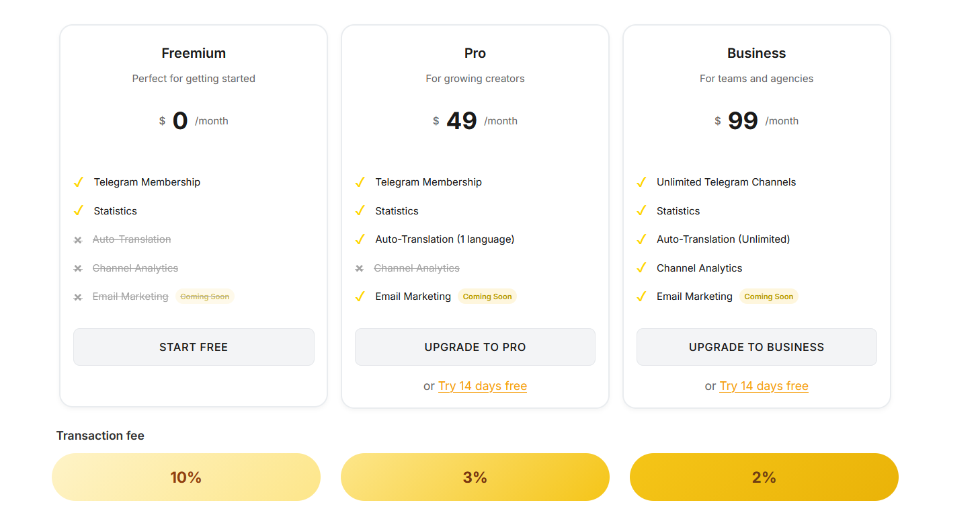Click the checkmark next to Auto-Translation (Unlimited)
The height and width of the screenshot is (511, 980).
coord(642,239)
